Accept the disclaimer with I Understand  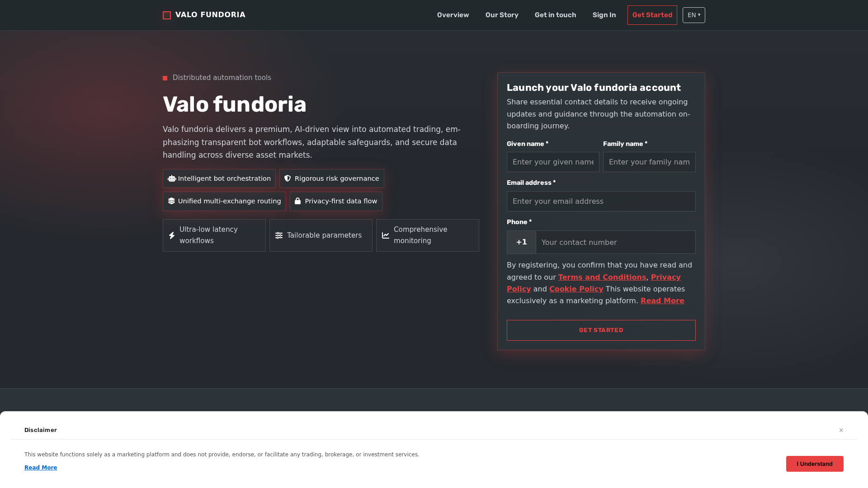(815, 464)
